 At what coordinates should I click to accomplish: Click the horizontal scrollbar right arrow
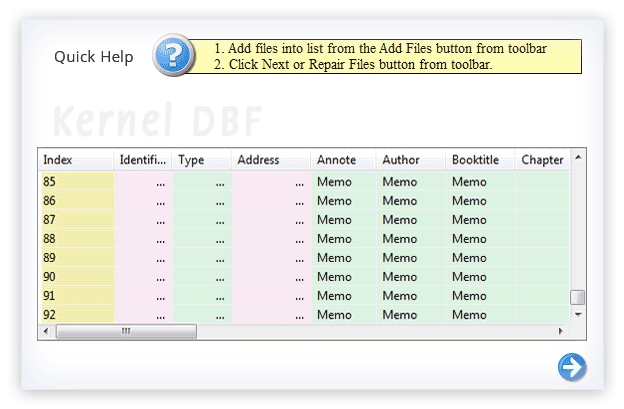561,331
